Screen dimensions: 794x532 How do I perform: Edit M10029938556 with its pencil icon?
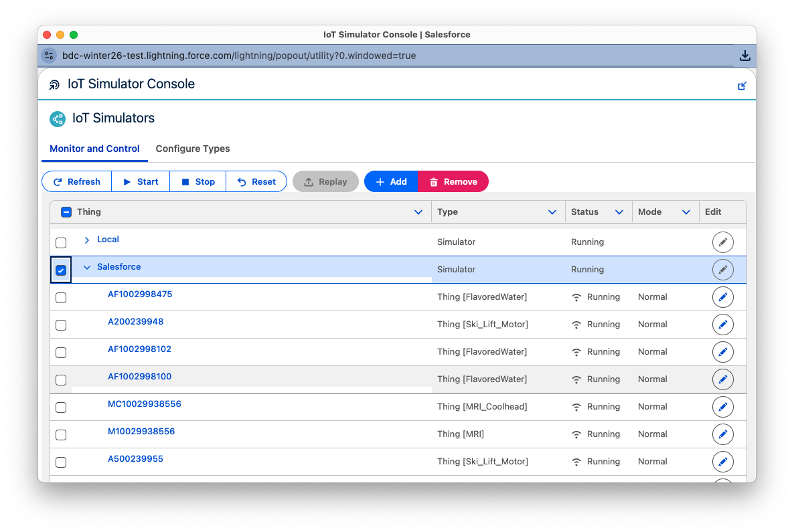[722, 434]
